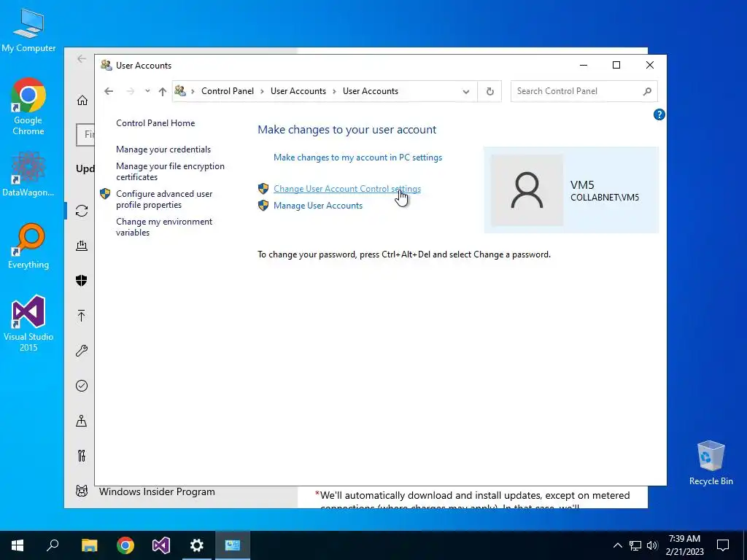
Task: Click the VM5 user account picture
Action: tap(527, 190)
